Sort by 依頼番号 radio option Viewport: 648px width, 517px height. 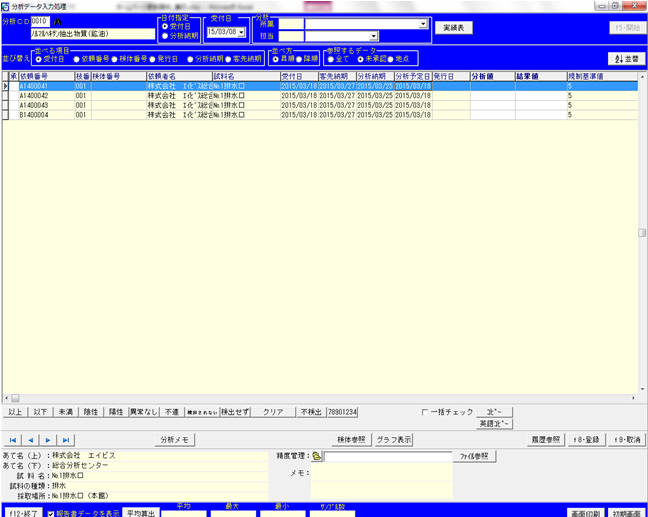(x=76, y=59)
